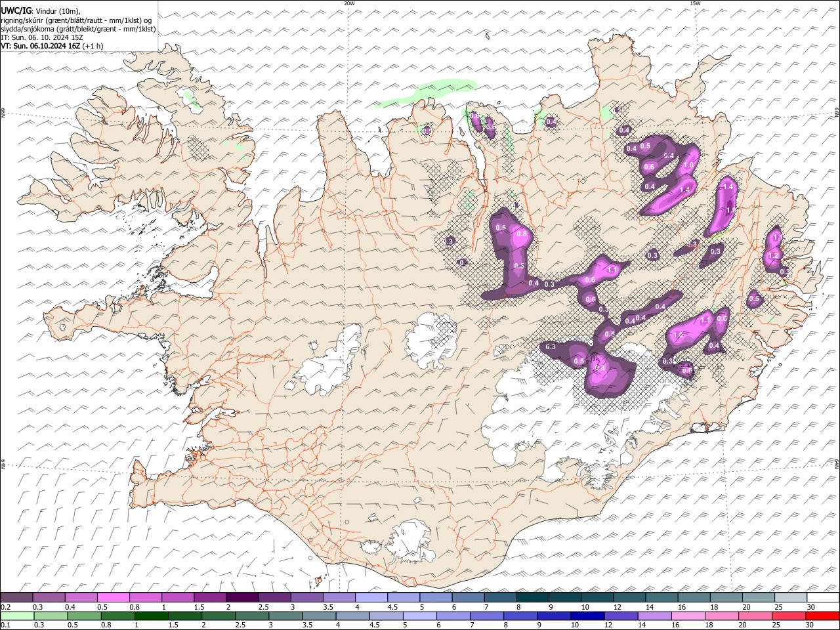Image resolution: width=840 pixels, height=630 pixels.
Task: Click the 'rigning/skúrir' legend caption line
Action: tap(77, 20)
